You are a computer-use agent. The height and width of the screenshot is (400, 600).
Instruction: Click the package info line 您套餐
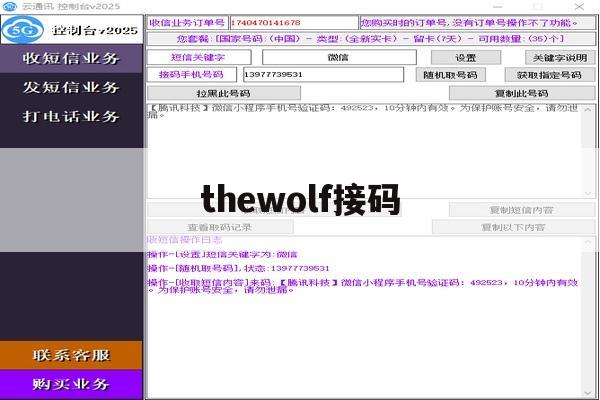tap(371, 39)
